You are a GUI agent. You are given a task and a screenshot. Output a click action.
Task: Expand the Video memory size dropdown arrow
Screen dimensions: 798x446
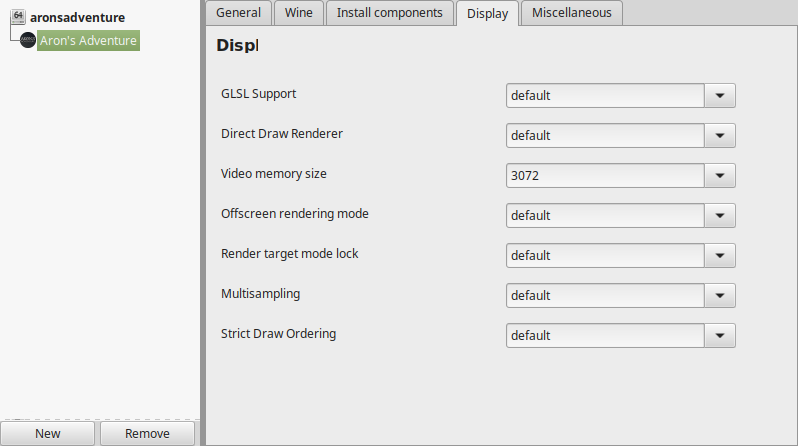coord(720,176)
